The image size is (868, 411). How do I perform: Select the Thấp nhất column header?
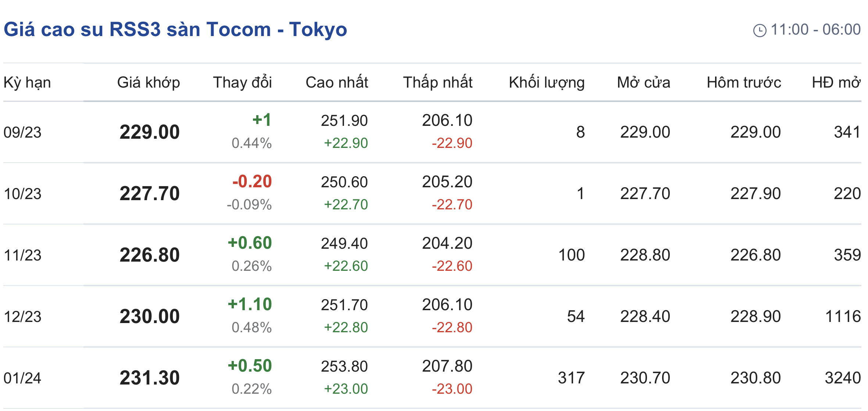437,82
